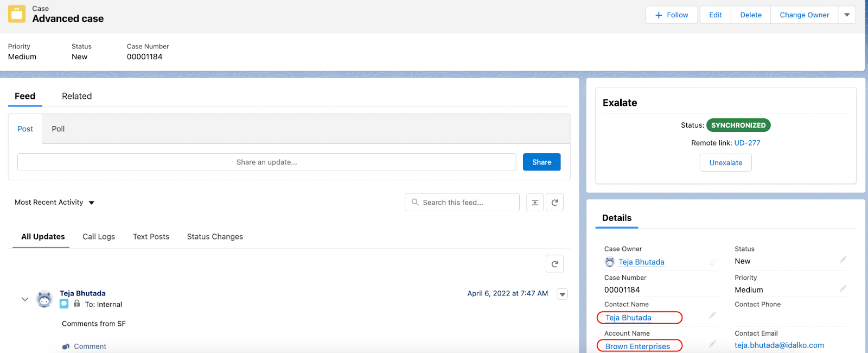Image resolution: width=868 pixels, height=353 pixels.
Task: Click the change Case Owner icon
Action: point(712,262)
